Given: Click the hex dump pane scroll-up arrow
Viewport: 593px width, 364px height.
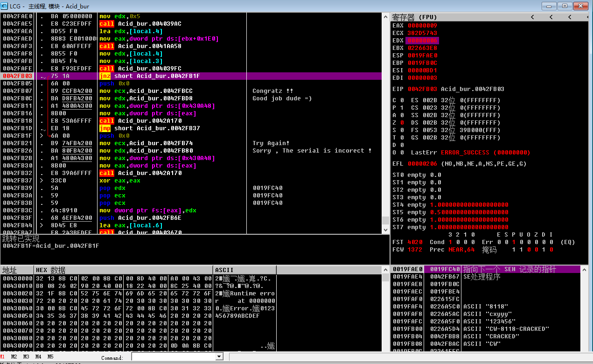Looking at the screenshot, I should click(385, 270).
